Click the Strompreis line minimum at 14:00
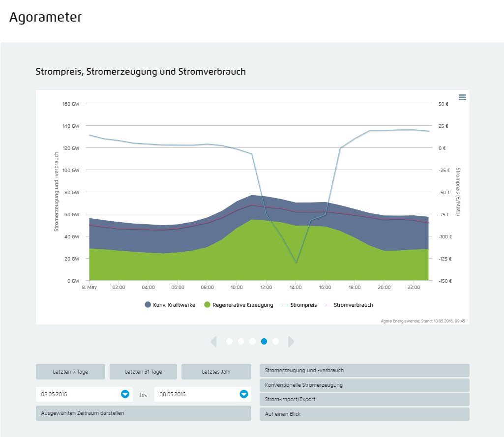This screenshot has height=437, width=504. [x=296, y=262]
